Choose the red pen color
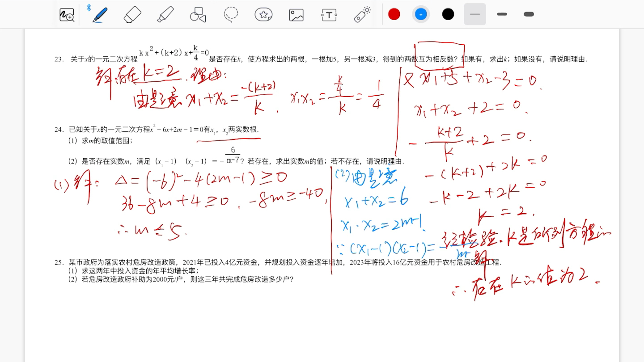 [394, 14]
